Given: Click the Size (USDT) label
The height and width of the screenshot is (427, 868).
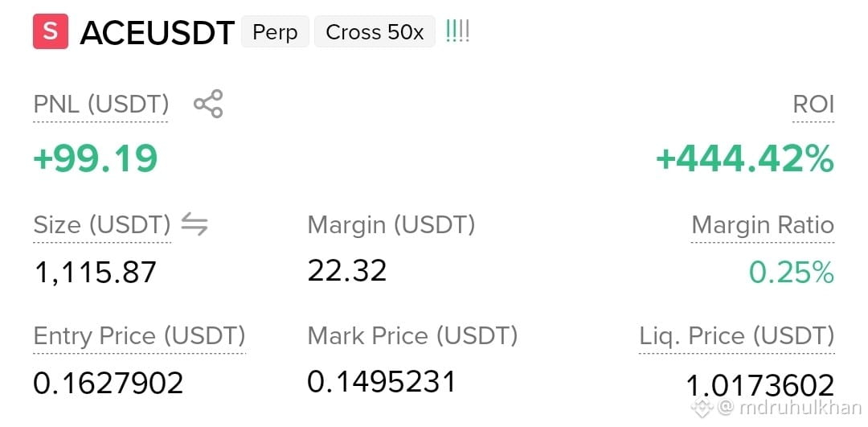Looking at the screenshot, I should pyautogui.click(x=102, y=225).
